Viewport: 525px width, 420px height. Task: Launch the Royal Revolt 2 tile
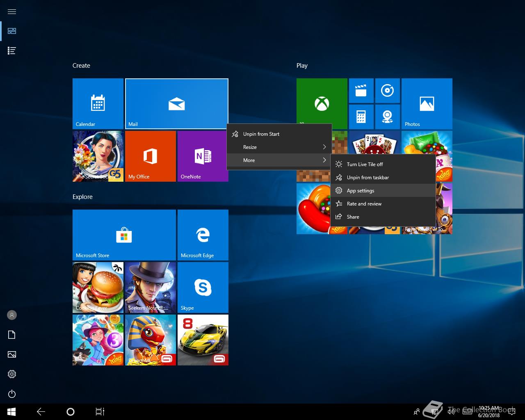[x=444, y=209]
